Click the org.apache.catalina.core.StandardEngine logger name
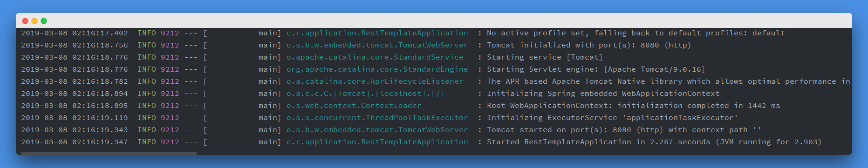This screenshot has height=168, width=868. pos(377,69)
